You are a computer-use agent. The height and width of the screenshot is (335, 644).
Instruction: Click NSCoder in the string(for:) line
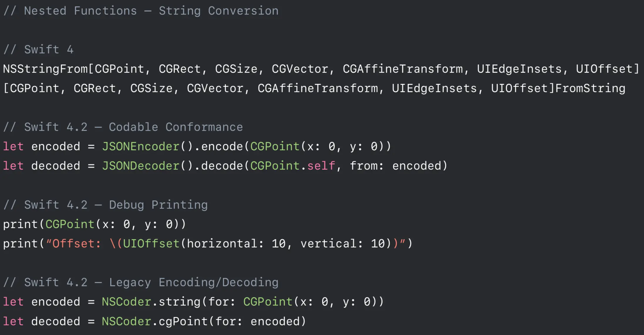click(127, 302)
